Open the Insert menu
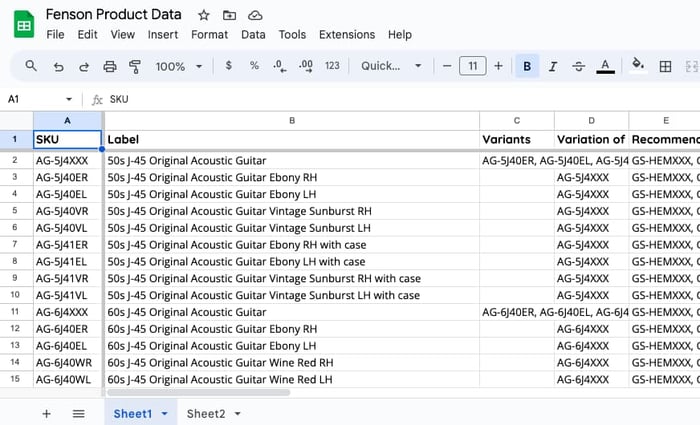700x425 pixels. point(162,34)
